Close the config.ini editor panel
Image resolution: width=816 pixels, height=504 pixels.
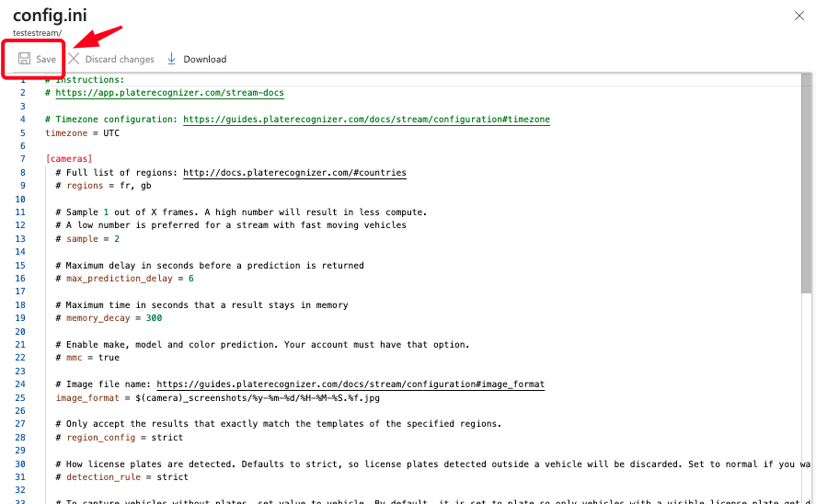[797, 15]
